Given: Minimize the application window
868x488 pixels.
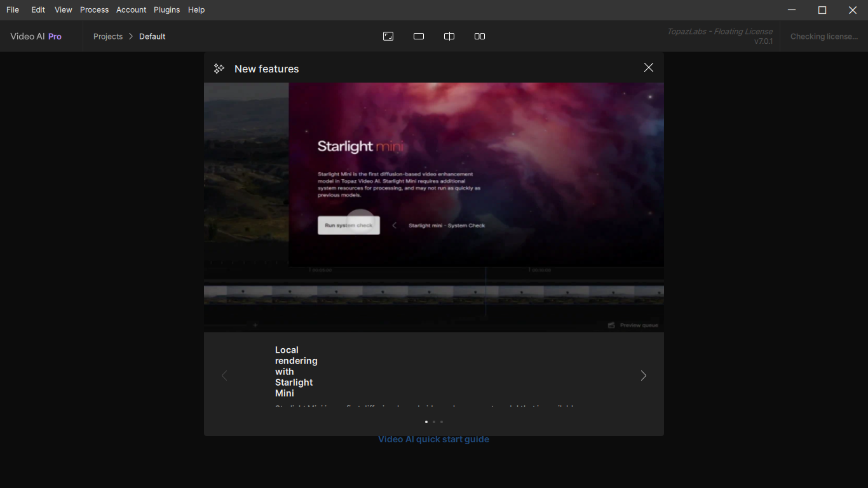Looking at the screenshot, I should [792, 10].
